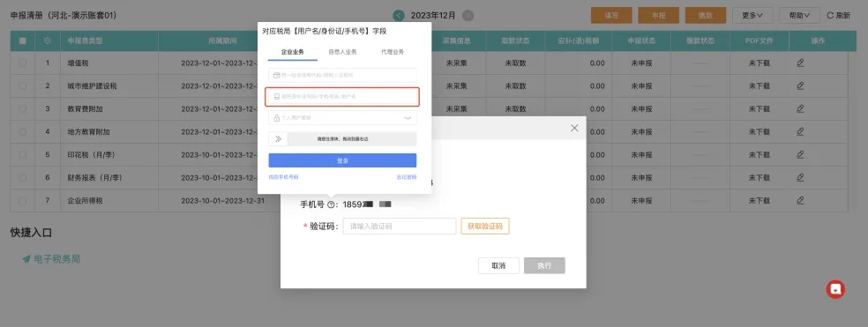
Task: Expand the 帮助 dropdown menu
Action: coord(799,16)
